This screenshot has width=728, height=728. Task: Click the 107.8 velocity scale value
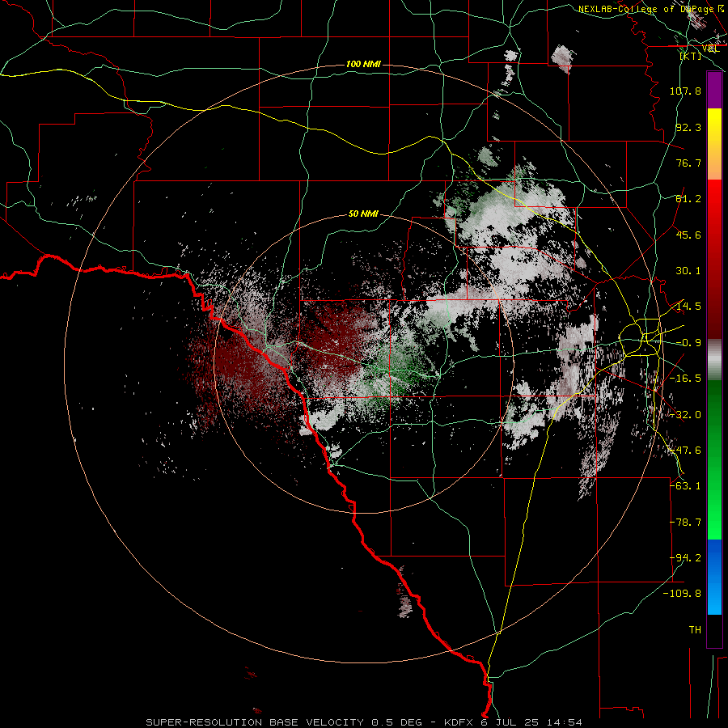[685, 91]
